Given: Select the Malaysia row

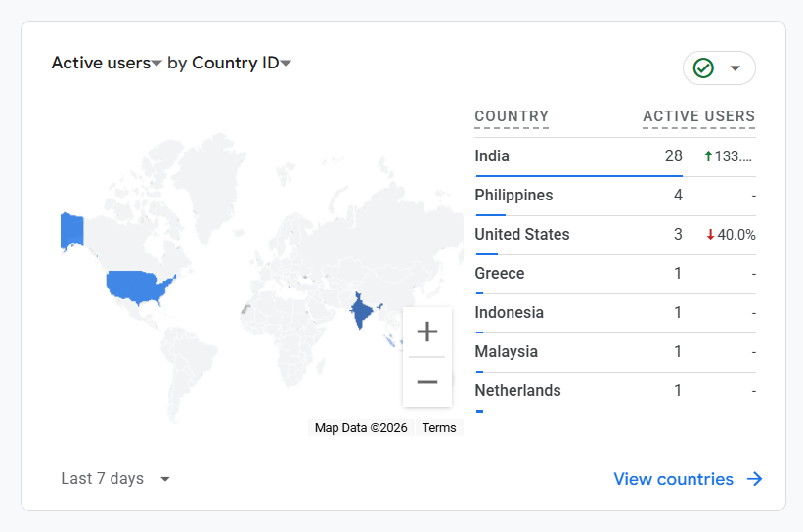Looking at the screenshot, I should click(x=615, y=352).
